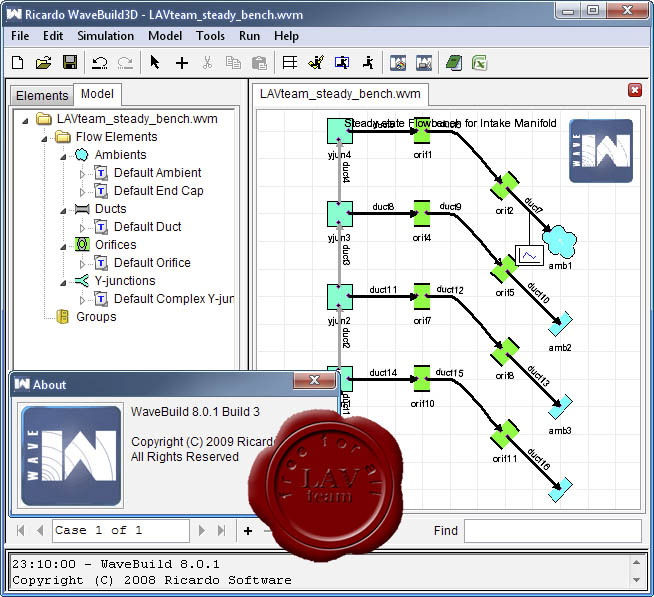Click the grayed Redo arrow icon
The image size is (654, 597).
click(x=125, y=63)
